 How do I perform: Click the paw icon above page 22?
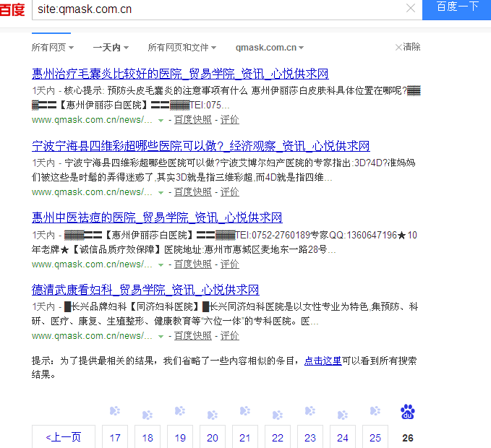coord(278,415)
